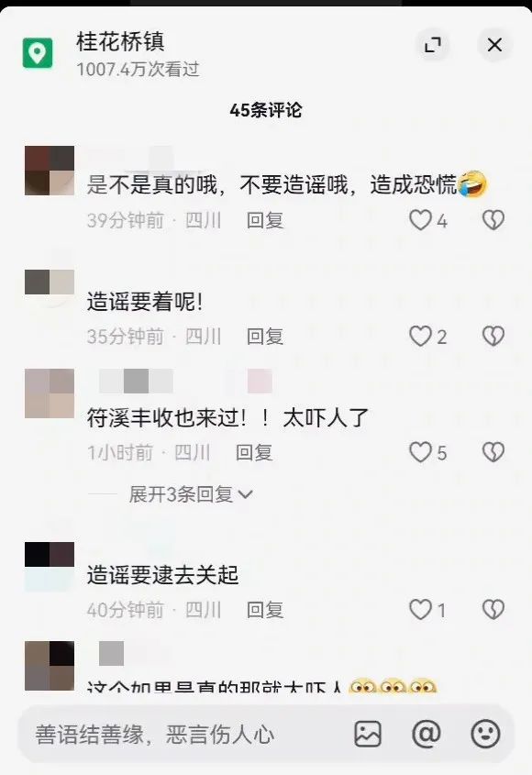532x775 pixels.
Task: Like the '造谣要着呢' comment
Action: click(421, 336)
